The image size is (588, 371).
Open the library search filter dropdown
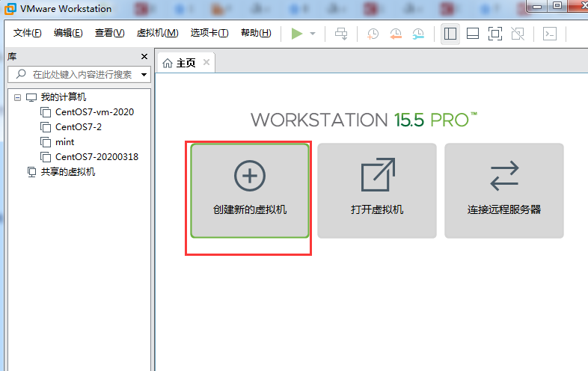144,75
